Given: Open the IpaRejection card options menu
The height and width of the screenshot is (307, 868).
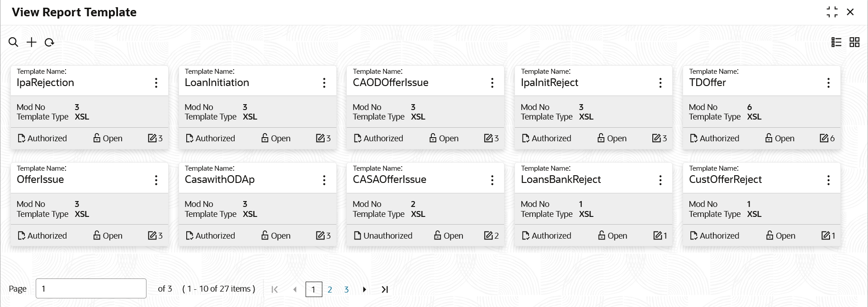Looking at the screenshot, I should (x=156, y=83).
